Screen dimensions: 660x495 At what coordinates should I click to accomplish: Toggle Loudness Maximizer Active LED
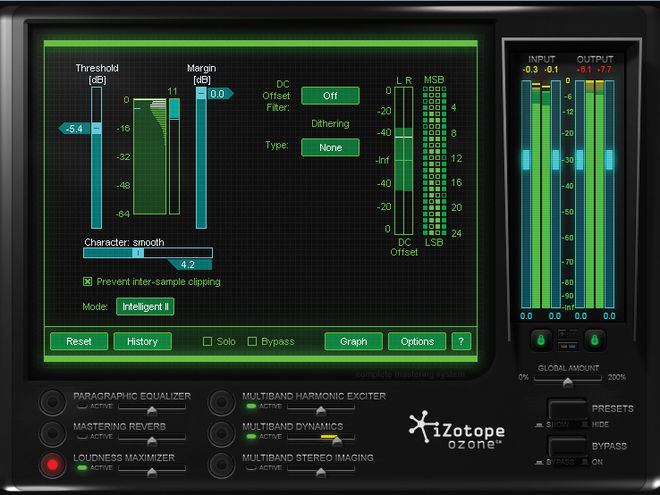pyautogui.click(x=82, y=468)
